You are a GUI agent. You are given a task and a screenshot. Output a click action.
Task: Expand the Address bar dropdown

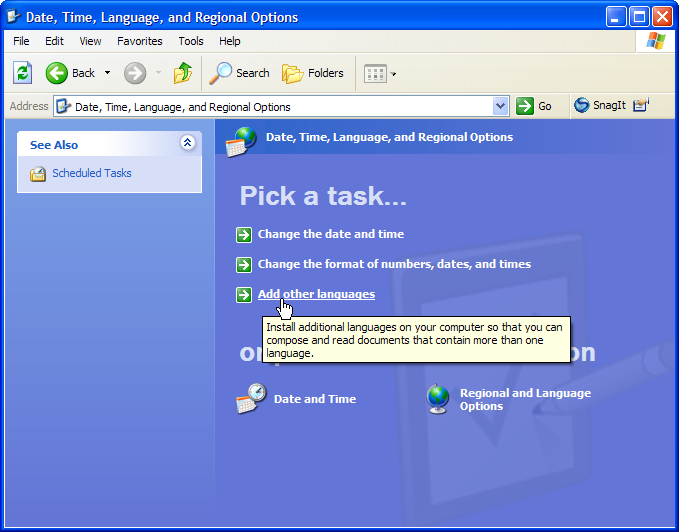click(501, 106)
